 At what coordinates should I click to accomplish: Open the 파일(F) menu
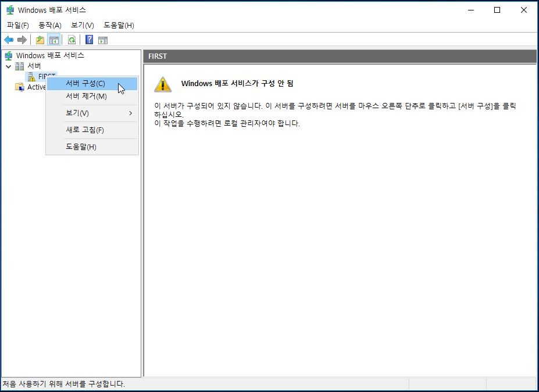18,25
